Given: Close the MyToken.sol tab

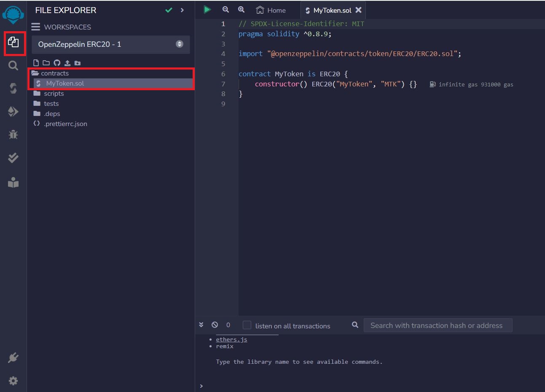Looking at the screenshot, I should [x=359, y=10].
